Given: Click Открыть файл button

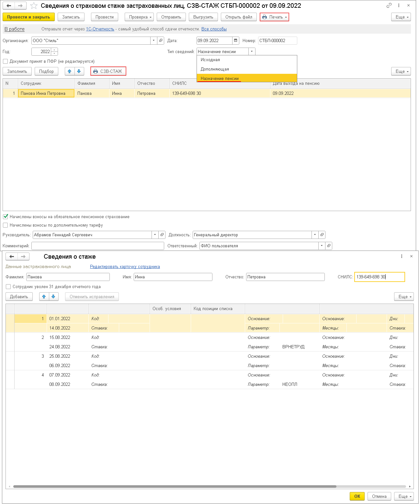Looking at the screenshot, I should [239, 17].
